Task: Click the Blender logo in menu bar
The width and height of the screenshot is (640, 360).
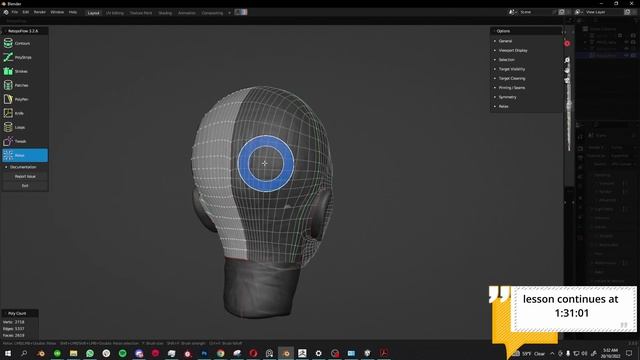Action: (x=6, y=12)
